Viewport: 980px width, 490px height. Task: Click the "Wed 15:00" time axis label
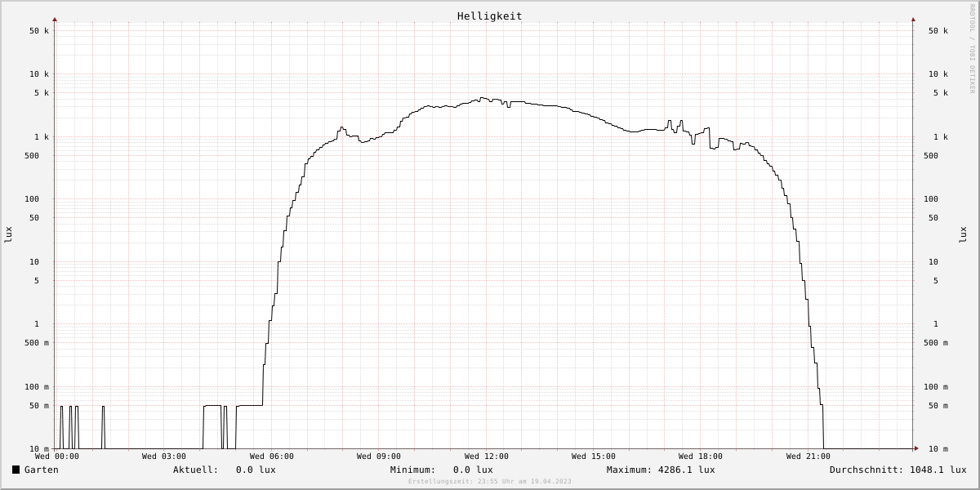[594, 457]
